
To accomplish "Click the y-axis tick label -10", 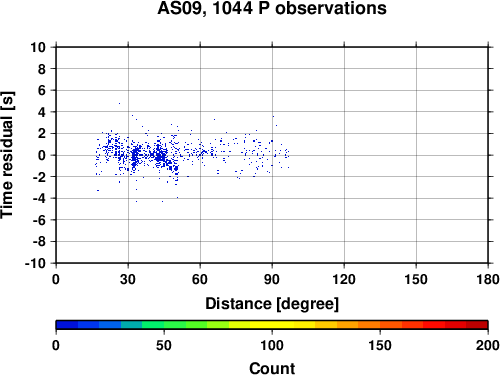I will pos(35,263).
